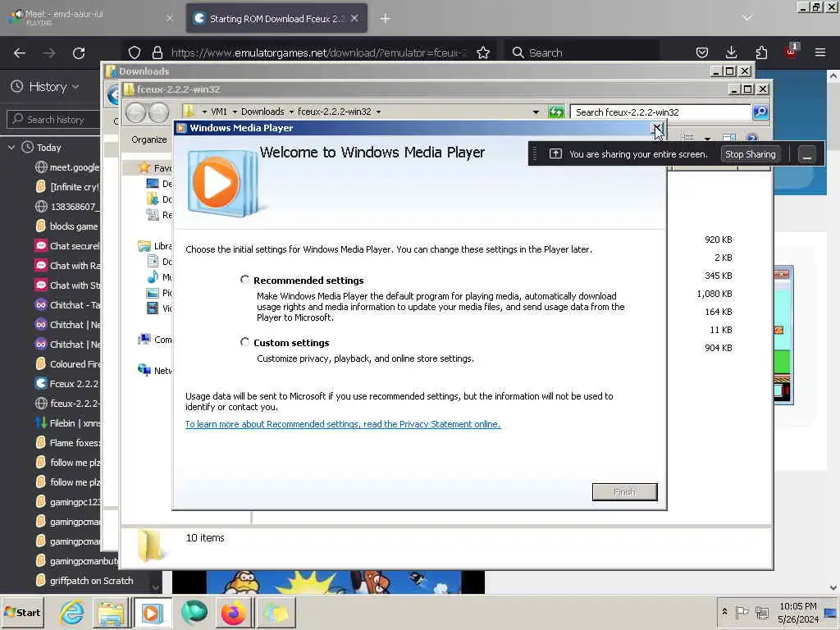This screenshot has width=840, height=630.
Task: Open griffpatch on Scratch history entry
Action: (x=84, y=581)
